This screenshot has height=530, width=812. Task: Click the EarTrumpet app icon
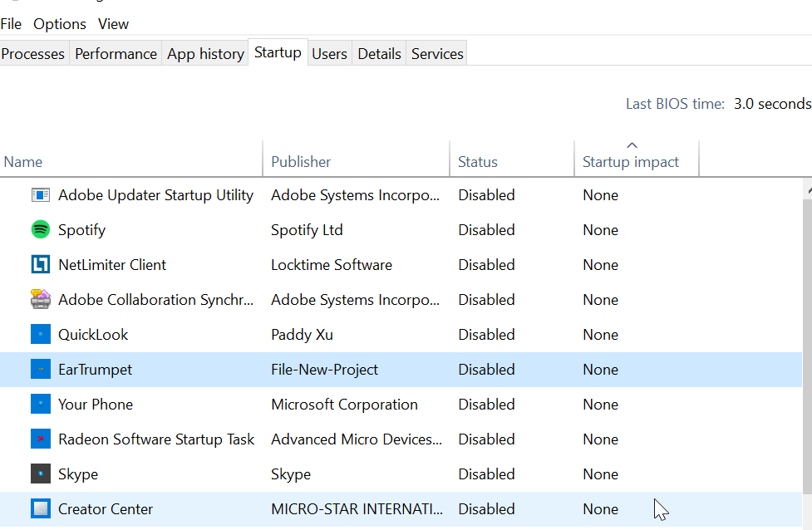click(41, 369)
